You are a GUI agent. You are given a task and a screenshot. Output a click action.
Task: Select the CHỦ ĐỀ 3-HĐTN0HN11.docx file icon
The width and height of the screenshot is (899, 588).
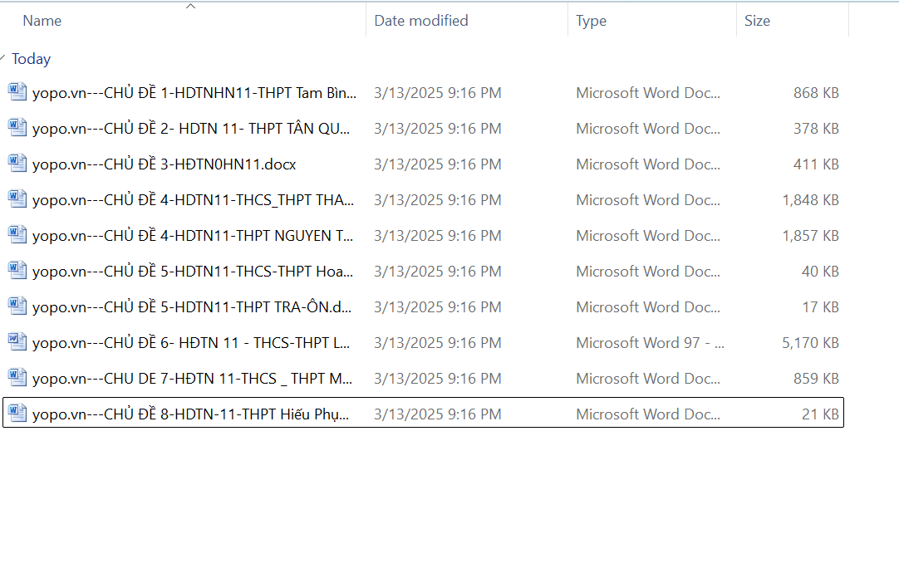tap(17, 164)
